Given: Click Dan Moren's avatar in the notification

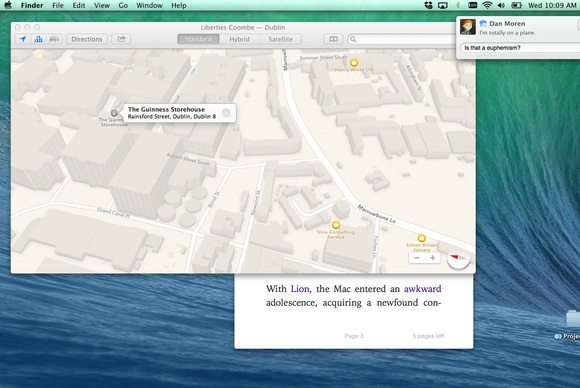Looking at the screenshot, I should [x=468, y=27].
